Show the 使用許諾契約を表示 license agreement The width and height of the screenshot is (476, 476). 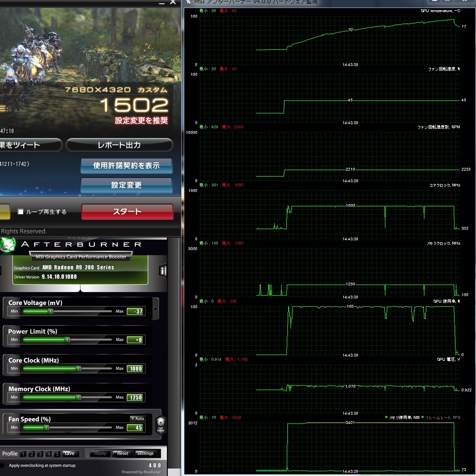pos(126,166)
